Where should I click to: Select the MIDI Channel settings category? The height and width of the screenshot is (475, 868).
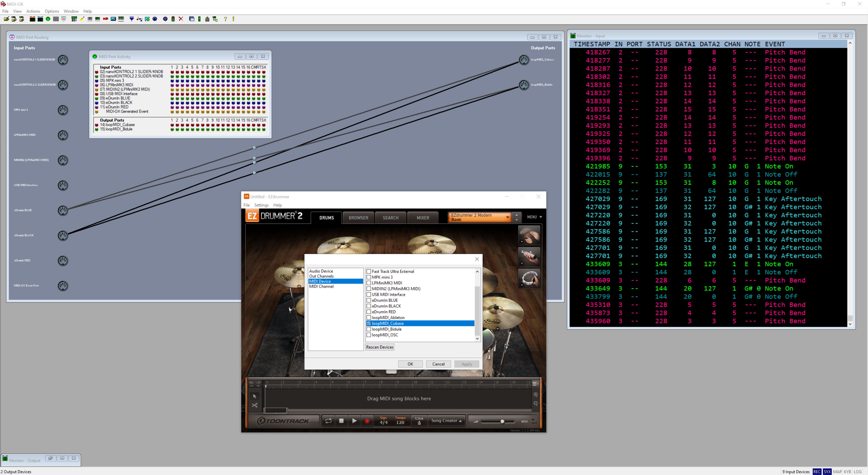(321, 287)
